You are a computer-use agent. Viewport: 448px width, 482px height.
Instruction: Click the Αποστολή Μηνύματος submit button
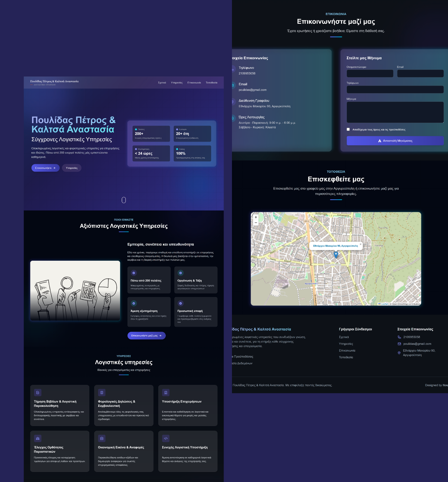pyautogui.click(x=395, y=141)
